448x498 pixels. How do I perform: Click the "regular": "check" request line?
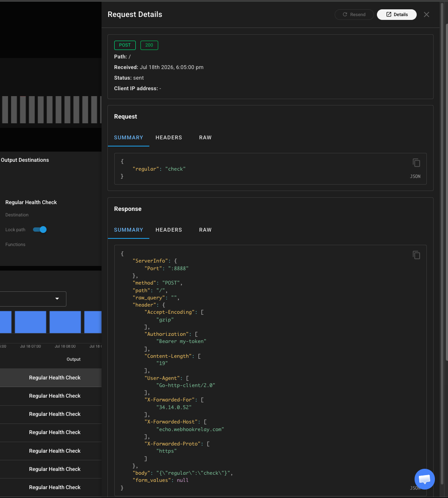pyautogui.click(x=159, y=169)
